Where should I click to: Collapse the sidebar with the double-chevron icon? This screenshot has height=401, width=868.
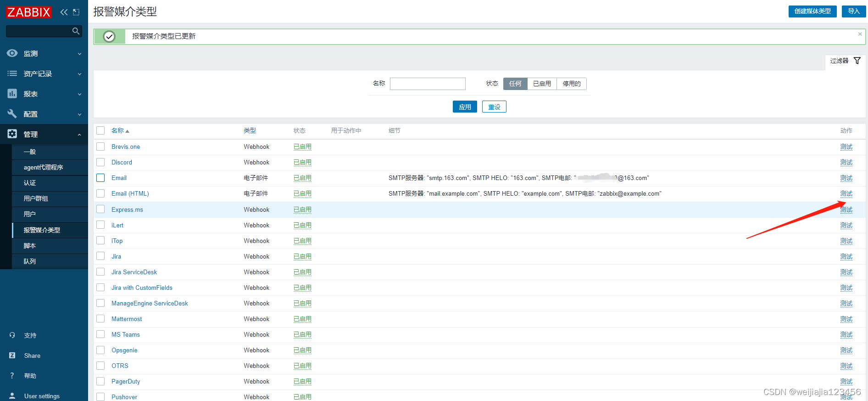(64, 12)
